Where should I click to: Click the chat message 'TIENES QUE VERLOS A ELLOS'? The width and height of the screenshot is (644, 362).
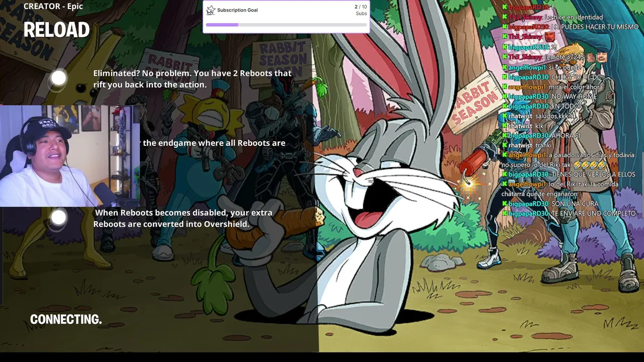(x=593, y=174)
